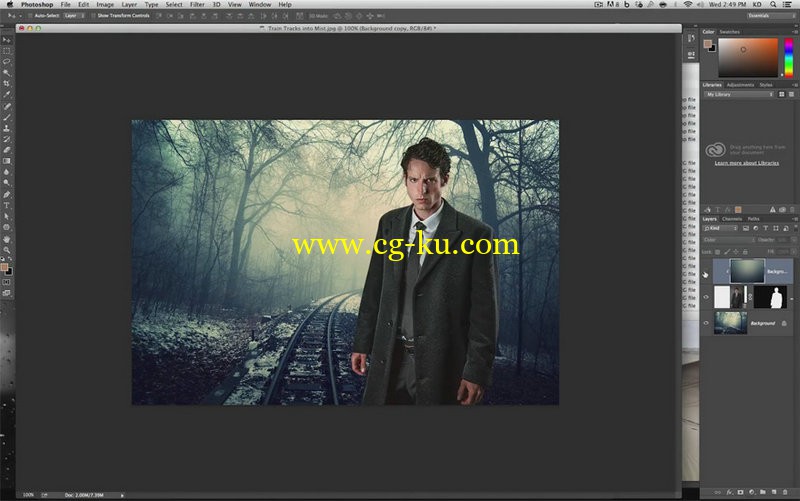The width and height of the screenshot is (800, 501).
Task: Open the Filter menu
Action: coord(197,5)
